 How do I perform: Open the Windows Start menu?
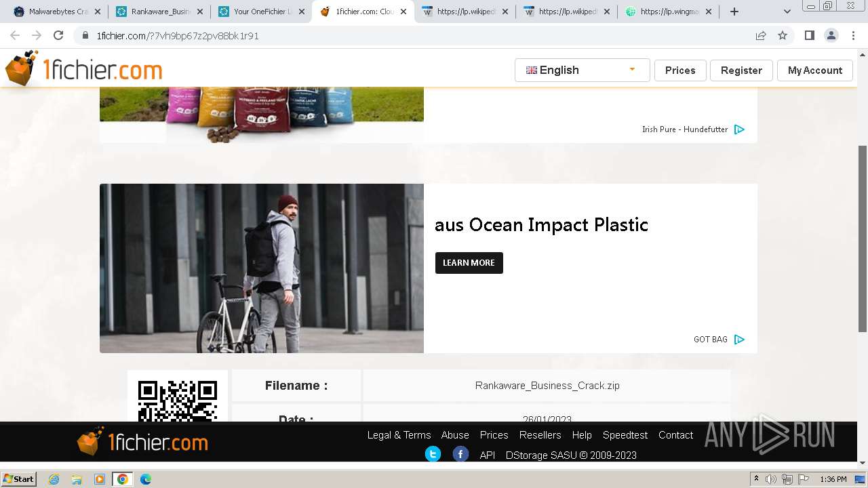coord(19,479)
